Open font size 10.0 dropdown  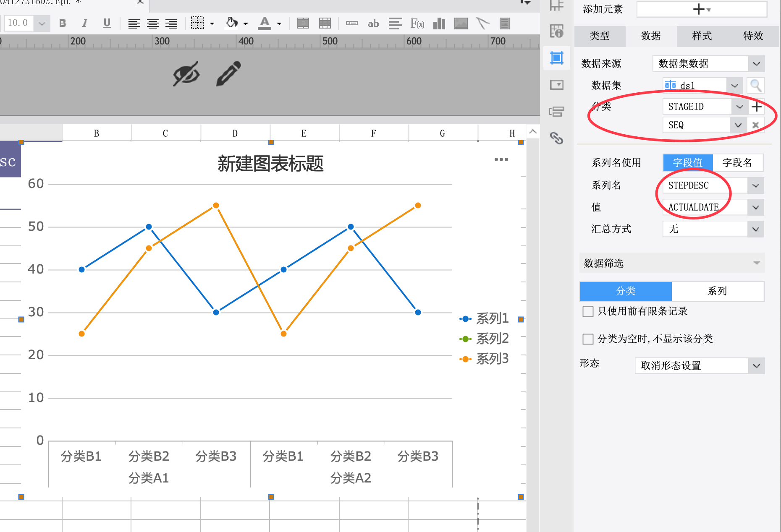(x=42, y=23)
